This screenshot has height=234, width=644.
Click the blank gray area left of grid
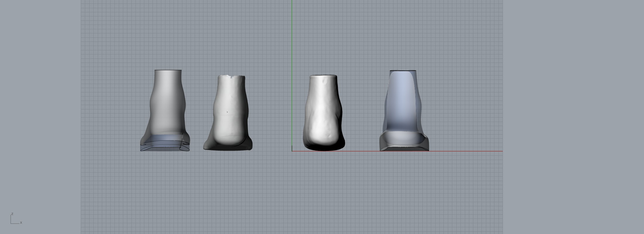pos(40,117)
